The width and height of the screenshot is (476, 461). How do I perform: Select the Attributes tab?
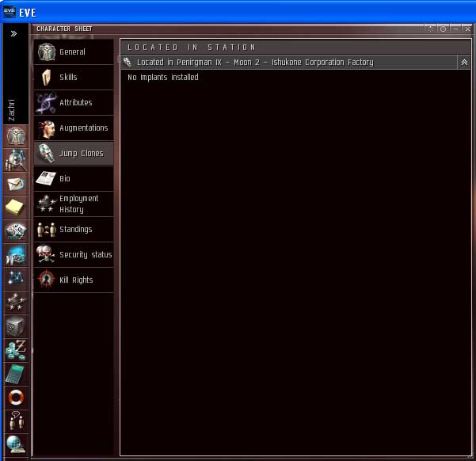click(74, 103)
